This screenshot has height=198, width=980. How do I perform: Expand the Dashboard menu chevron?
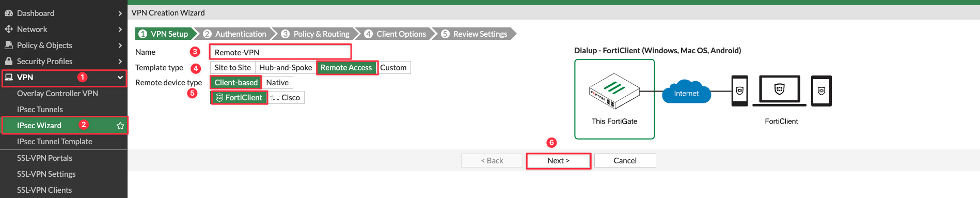(x=120, y=13)
